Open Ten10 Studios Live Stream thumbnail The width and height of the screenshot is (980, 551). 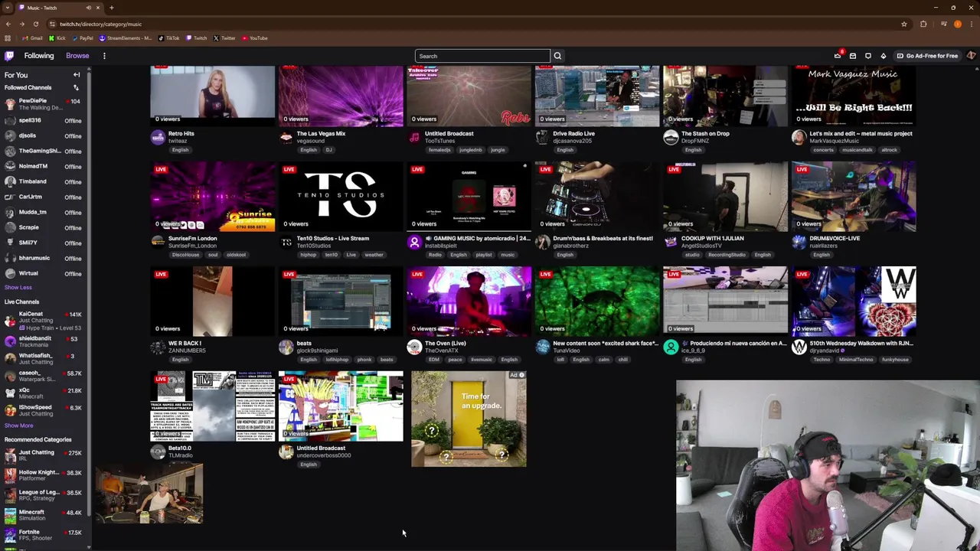pos(341,197)
